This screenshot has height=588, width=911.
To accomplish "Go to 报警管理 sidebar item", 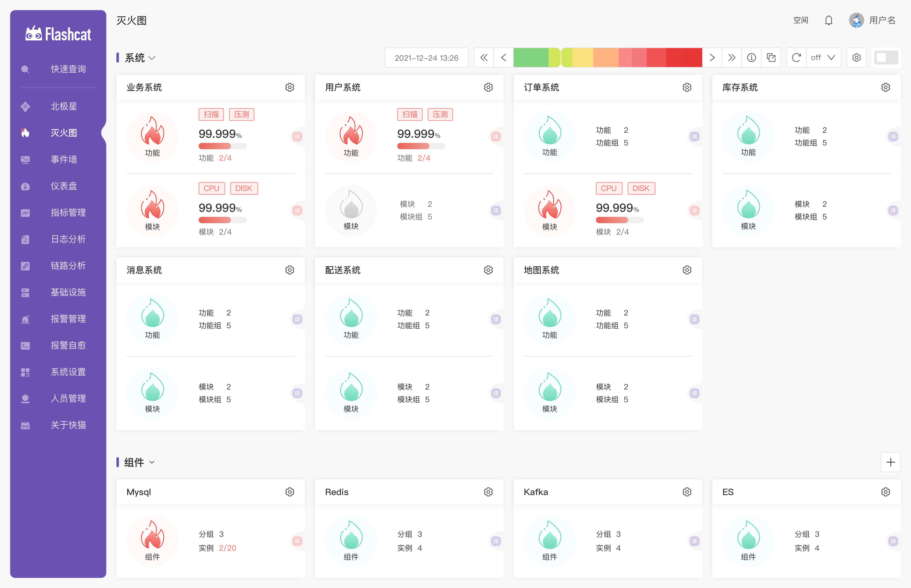I will 68,319.
